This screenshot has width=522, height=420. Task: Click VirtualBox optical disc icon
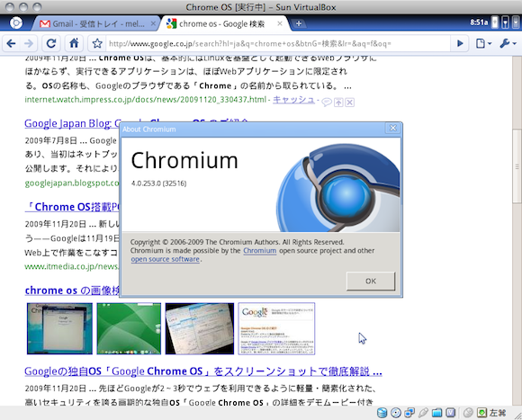pos(396,413)
